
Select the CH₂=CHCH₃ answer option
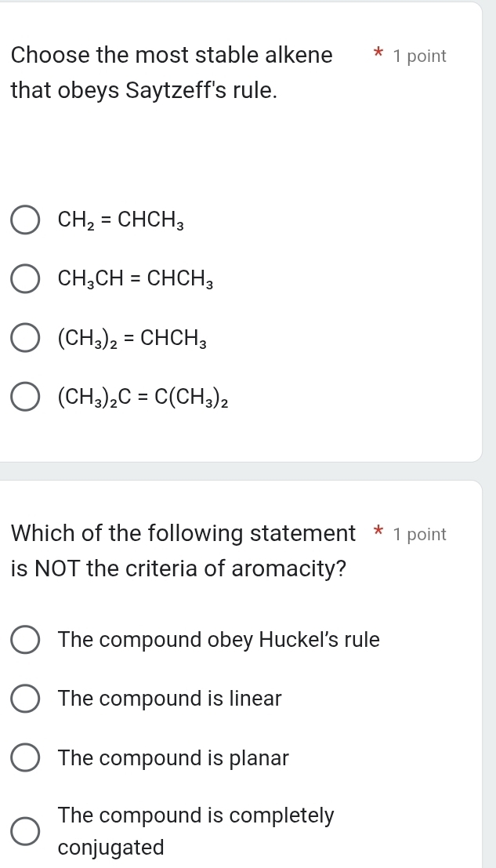[x=24, y=220]
